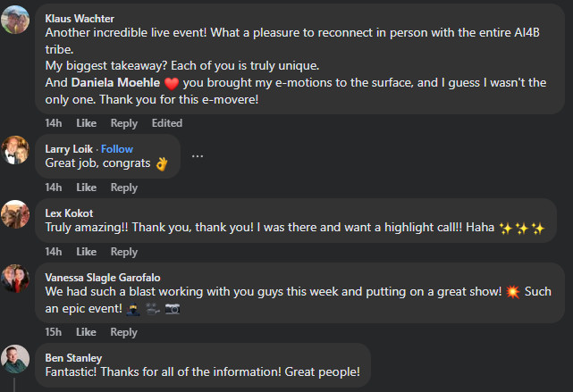This screenshot has height=392, width=573.
Task: Like Lex Kokot's comment
Action: point(86,252)
